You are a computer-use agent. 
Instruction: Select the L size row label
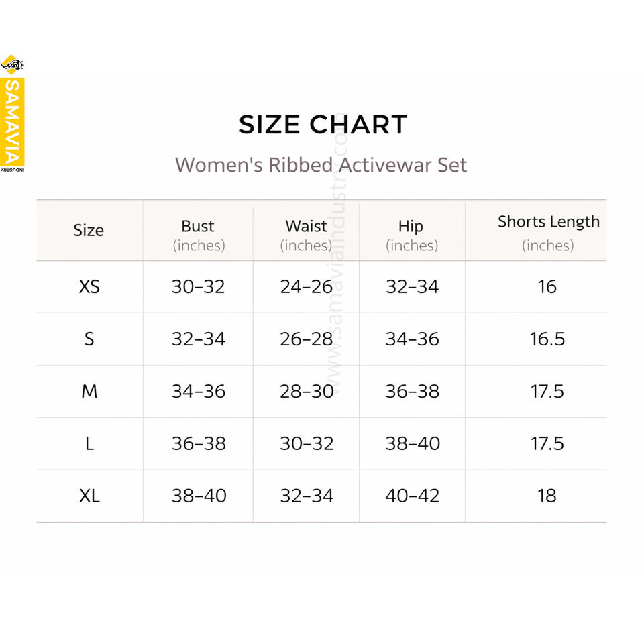click(x=89, y=444)
